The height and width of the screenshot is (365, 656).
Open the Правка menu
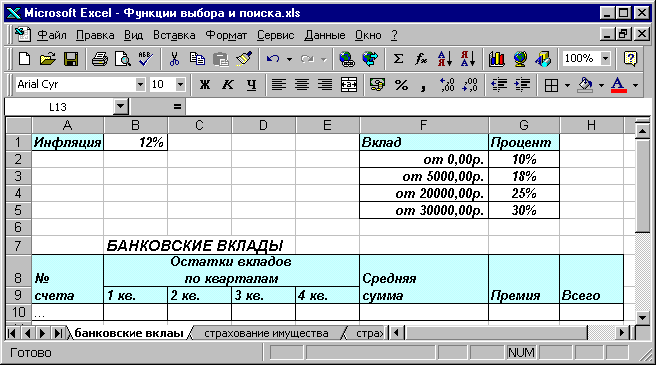point(95,35)
